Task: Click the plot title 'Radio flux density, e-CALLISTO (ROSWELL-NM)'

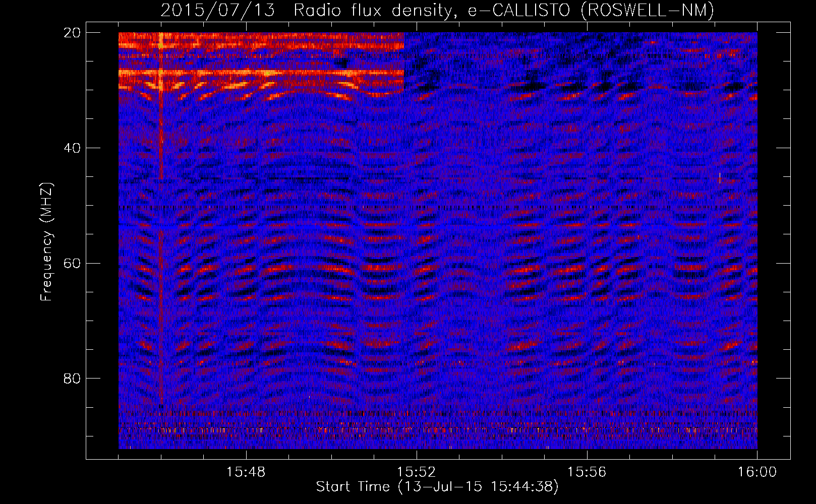Action: pyautogui.click(x=504, y=10)
